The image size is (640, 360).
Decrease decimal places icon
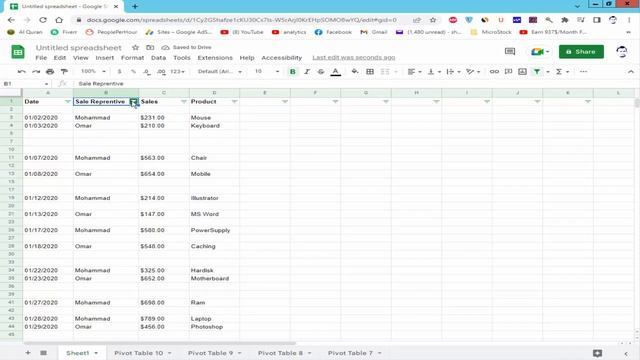147,71
